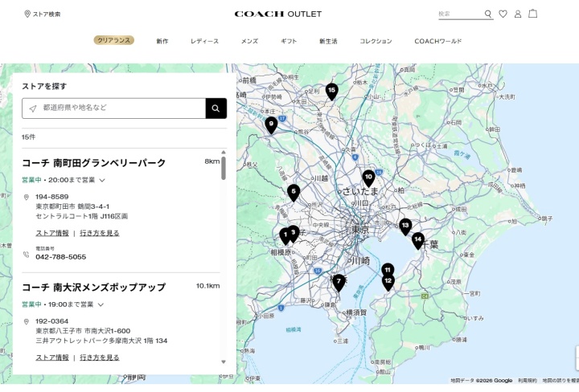The height and width of the screenshot is (392, 579).
Task: Expand hours for 南町田グランベリーパーク store
Action: coord(102,180)
